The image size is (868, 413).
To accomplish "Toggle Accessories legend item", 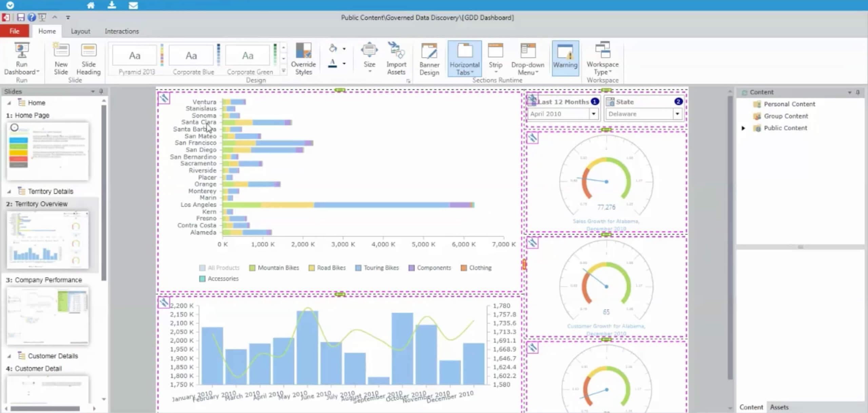I will 219,278.
